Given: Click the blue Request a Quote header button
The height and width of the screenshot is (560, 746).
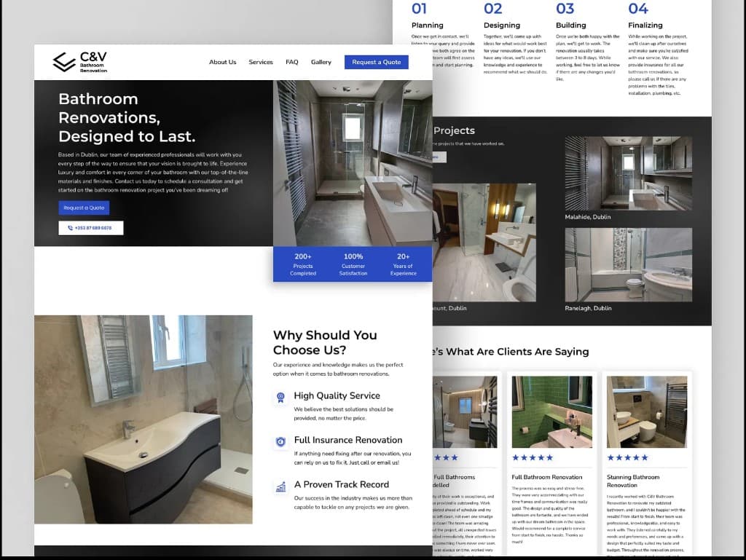Looking at the screenshot, I should pyautogui.click(x=377, y=62).
